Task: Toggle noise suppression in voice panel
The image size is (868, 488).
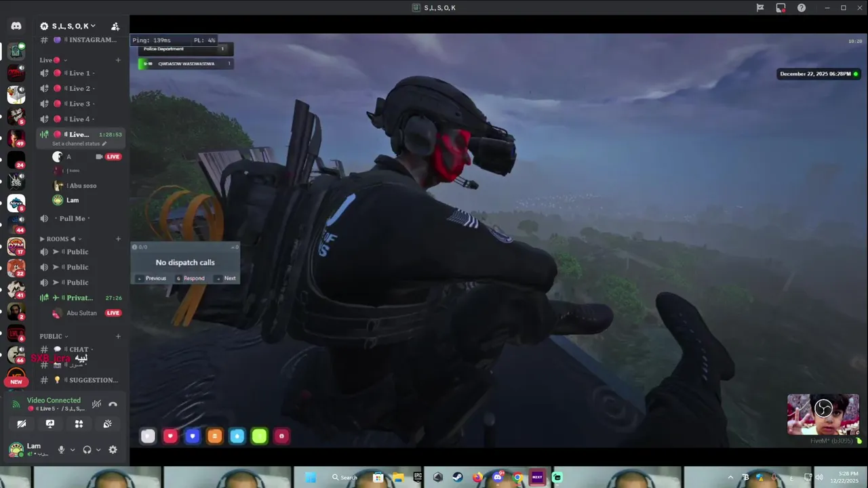Action: [96, 404]
